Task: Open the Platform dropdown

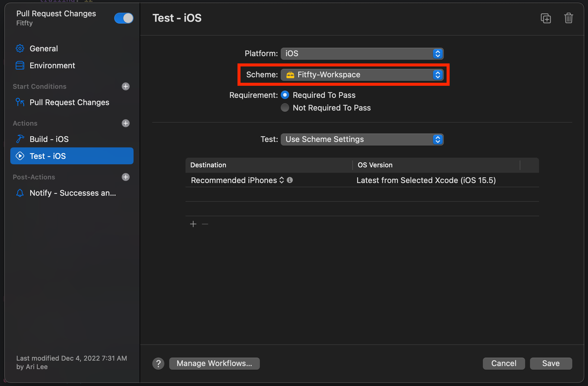Action: click(362, 54)
